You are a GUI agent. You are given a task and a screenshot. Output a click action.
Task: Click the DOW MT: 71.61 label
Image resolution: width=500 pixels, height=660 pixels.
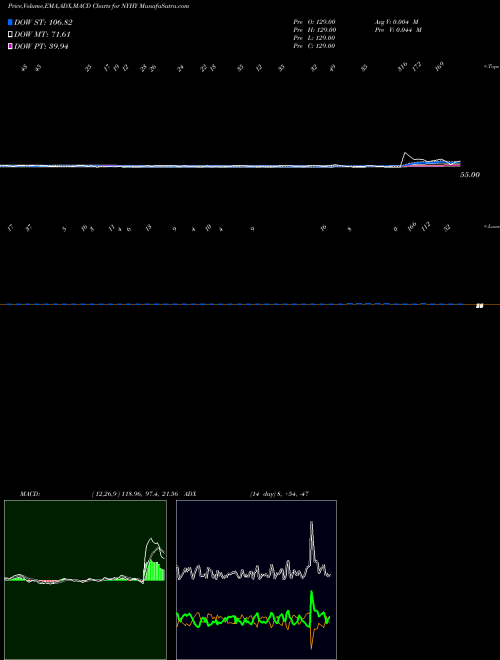coord(42,35)
